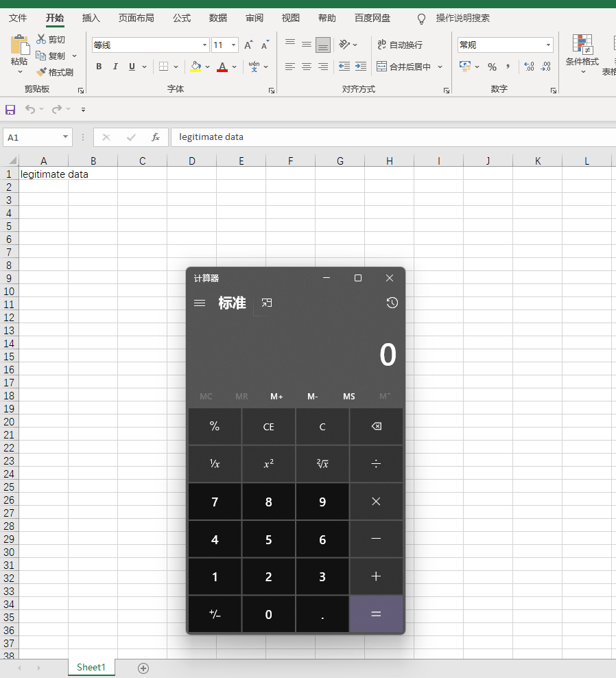Open number format dropdown 常规

coord(548,45)
